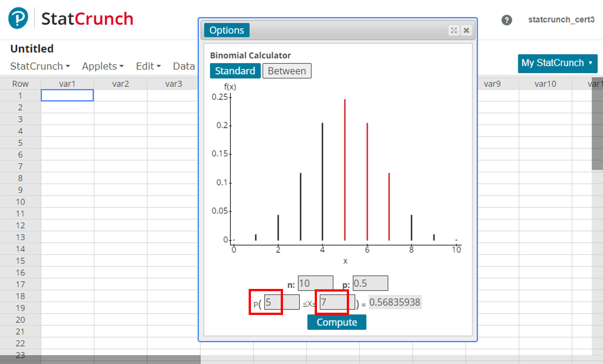Maximize the Binomial Calculator dialog

coord(454,31)
